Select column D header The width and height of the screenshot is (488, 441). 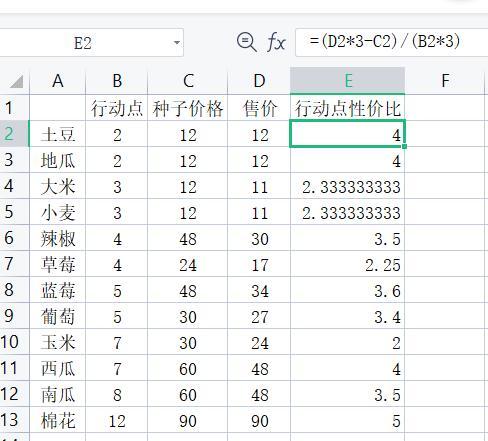(x=259, y=81)
